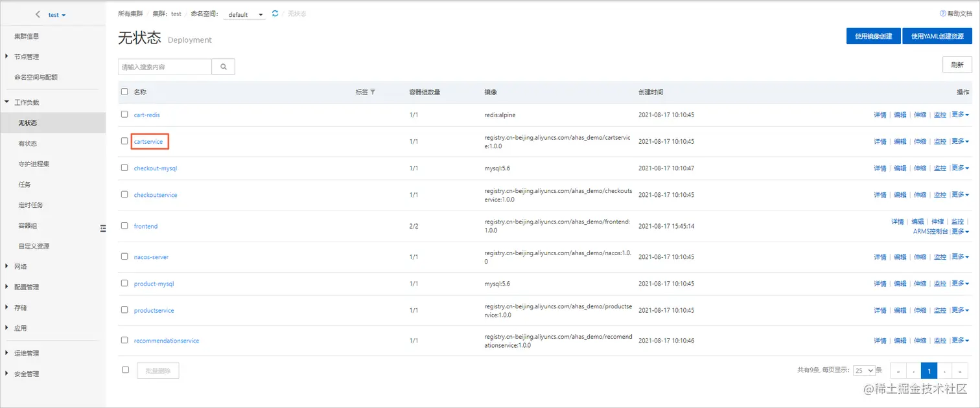Click the 刷新 button
The image size is (980, 408).
957,65
